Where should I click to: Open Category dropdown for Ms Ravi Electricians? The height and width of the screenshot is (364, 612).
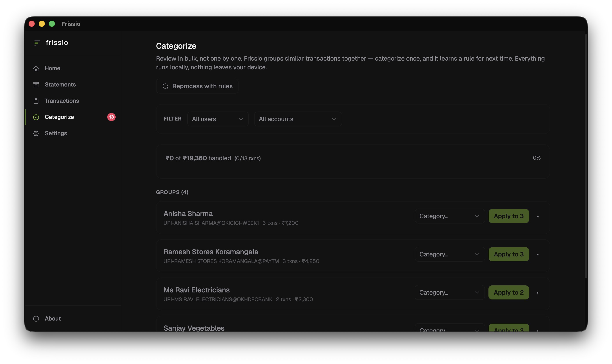(449, 292)
